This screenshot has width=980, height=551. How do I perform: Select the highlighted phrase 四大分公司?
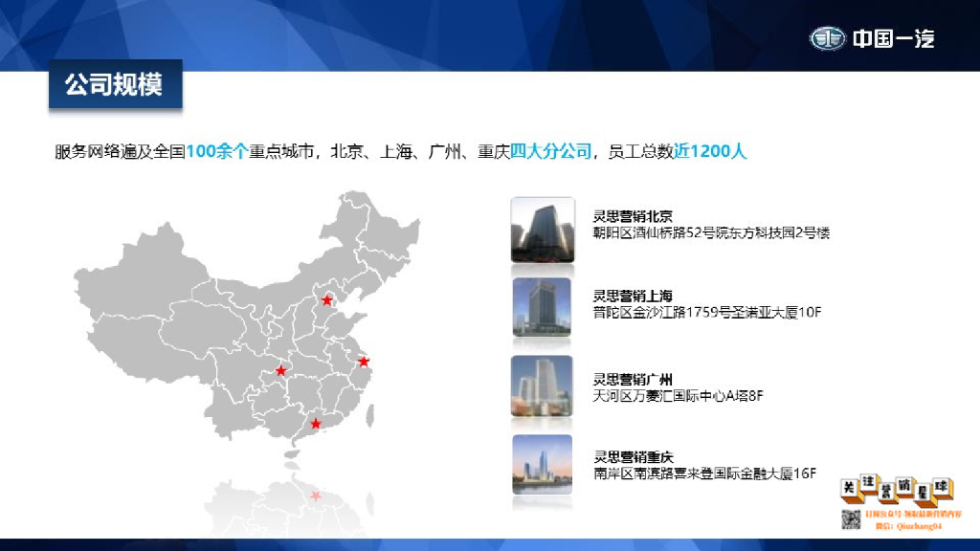point(552,149)
